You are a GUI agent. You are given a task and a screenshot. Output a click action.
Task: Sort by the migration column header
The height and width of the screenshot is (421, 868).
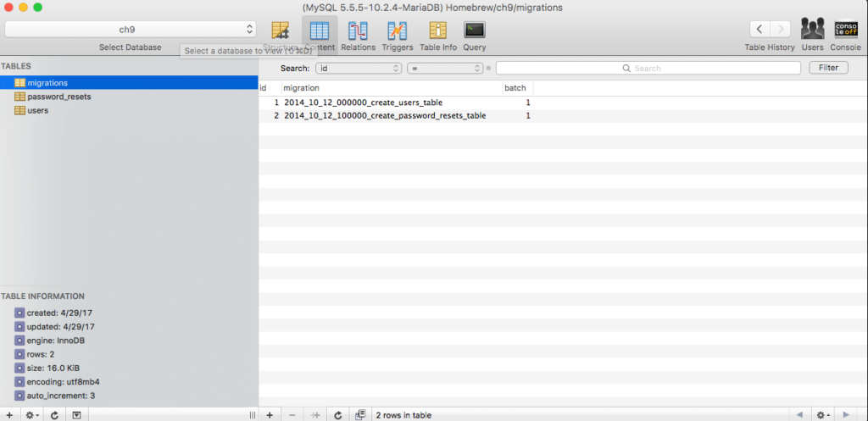coord(392,88)
